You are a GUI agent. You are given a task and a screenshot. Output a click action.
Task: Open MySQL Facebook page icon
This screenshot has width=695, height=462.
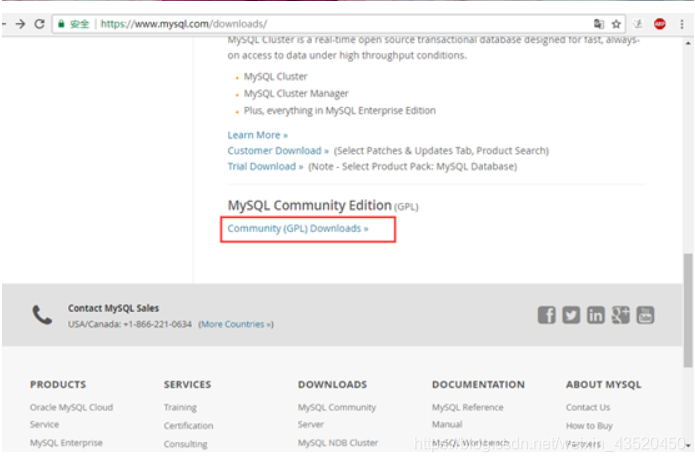[546, 315]
